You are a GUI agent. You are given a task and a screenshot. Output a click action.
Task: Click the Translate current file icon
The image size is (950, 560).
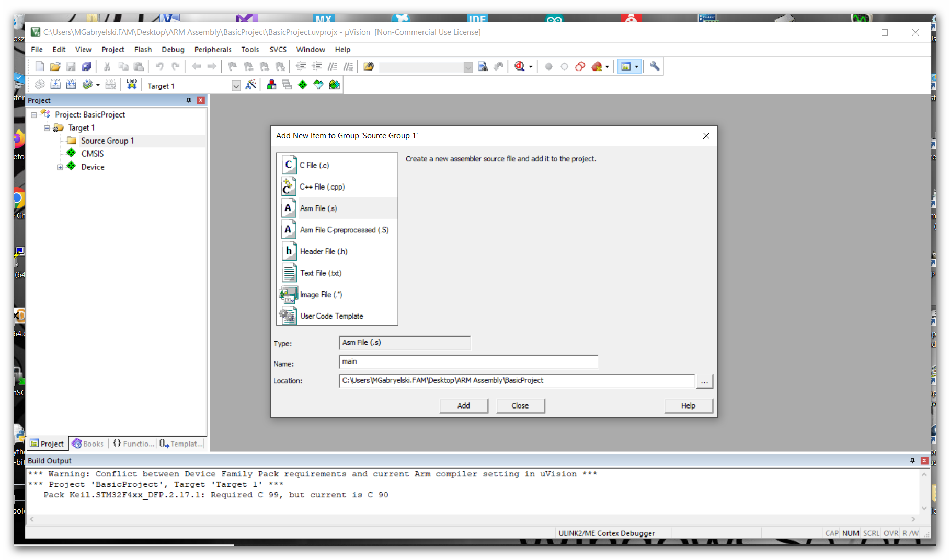tap(40, 85)
